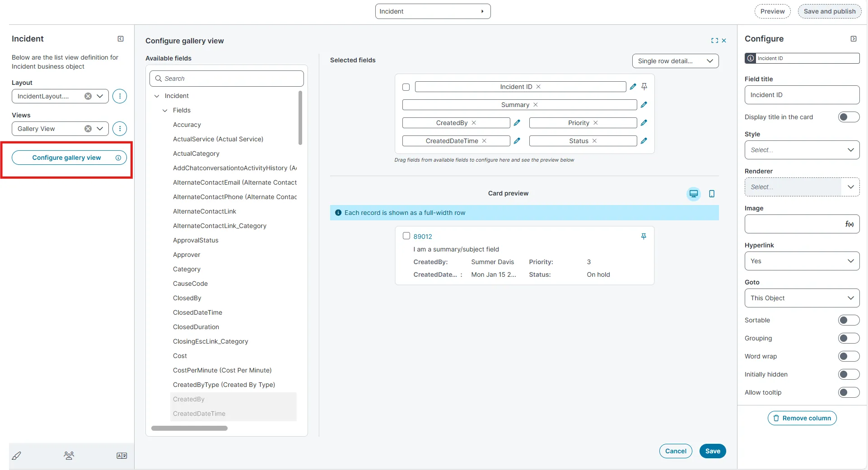Check the selected fields header checkbox

click(406, 87)
